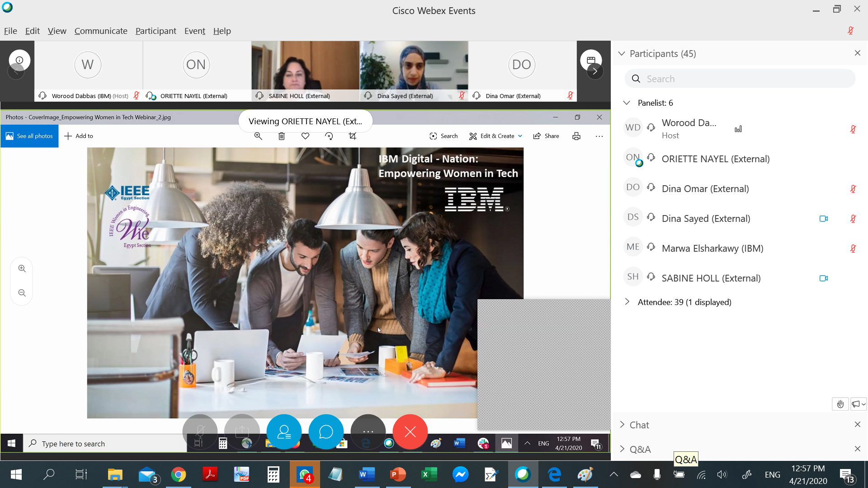Open the video layout switcher icon
The height and width of the screenshot is (488, 868).
click(x=591, y=59)
